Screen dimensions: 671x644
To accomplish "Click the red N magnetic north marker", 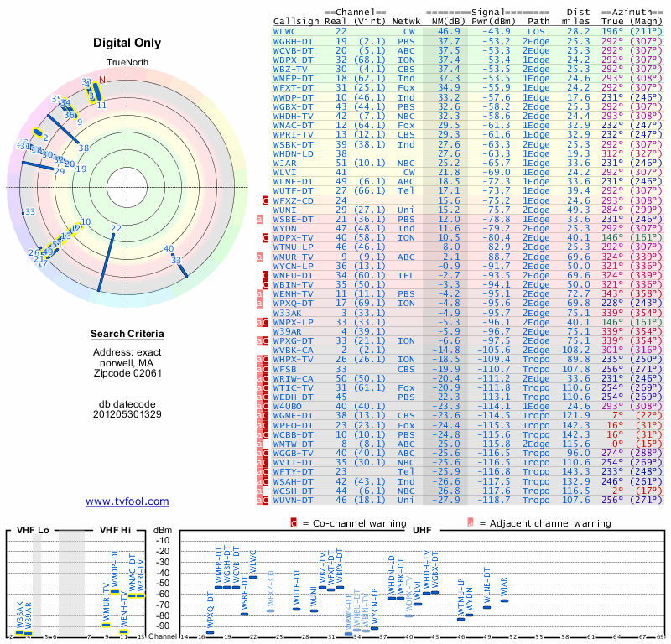I will point(101,80).
